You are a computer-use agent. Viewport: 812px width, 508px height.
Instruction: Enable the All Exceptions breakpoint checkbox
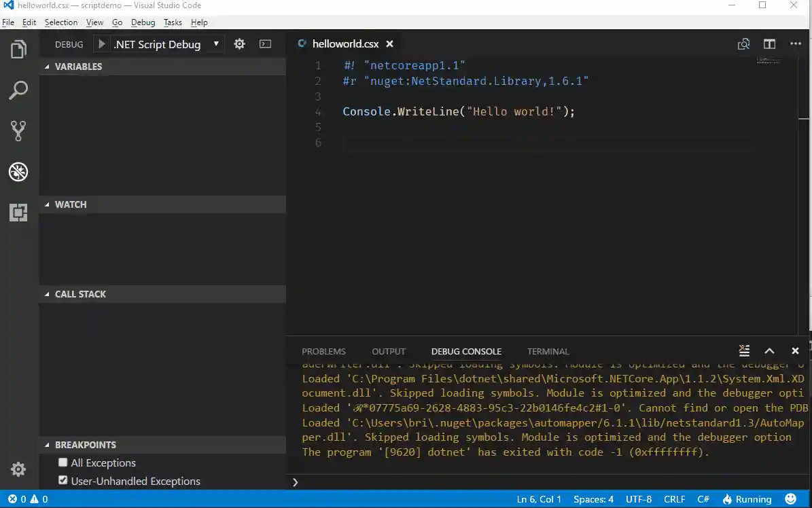63,462
